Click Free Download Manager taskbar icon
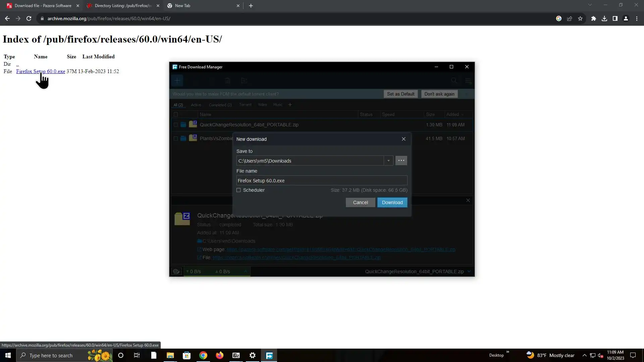The width and height of the screenshot is (644, 362). [x=269, y=355]
